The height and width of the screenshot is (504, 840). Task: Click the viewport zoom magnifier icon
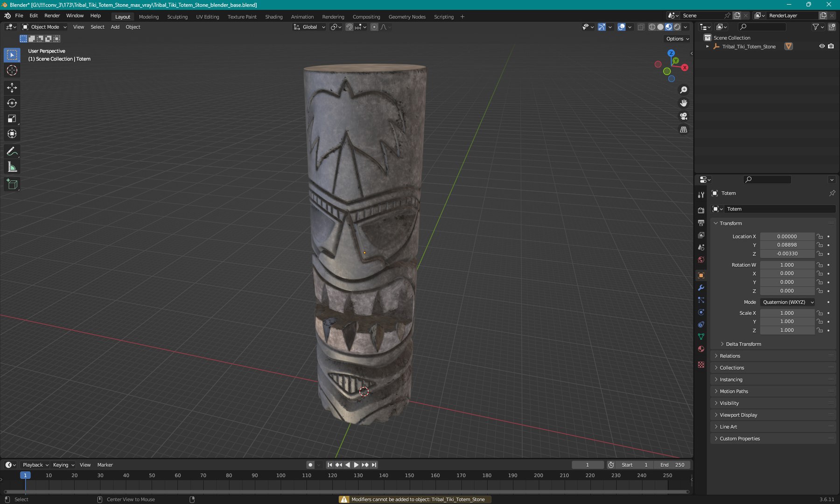[x=684, y=90]
